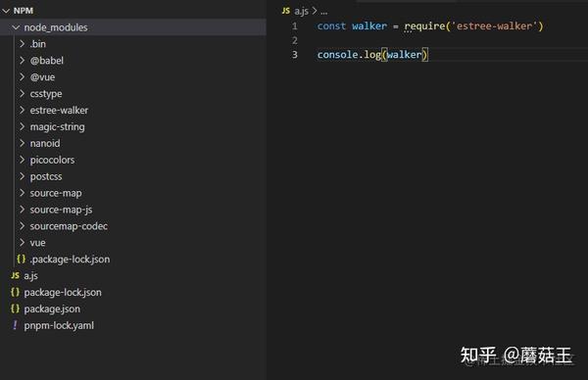588x380 pixels.
Task: Open the a.js file name in explorer
Action: 31,276
